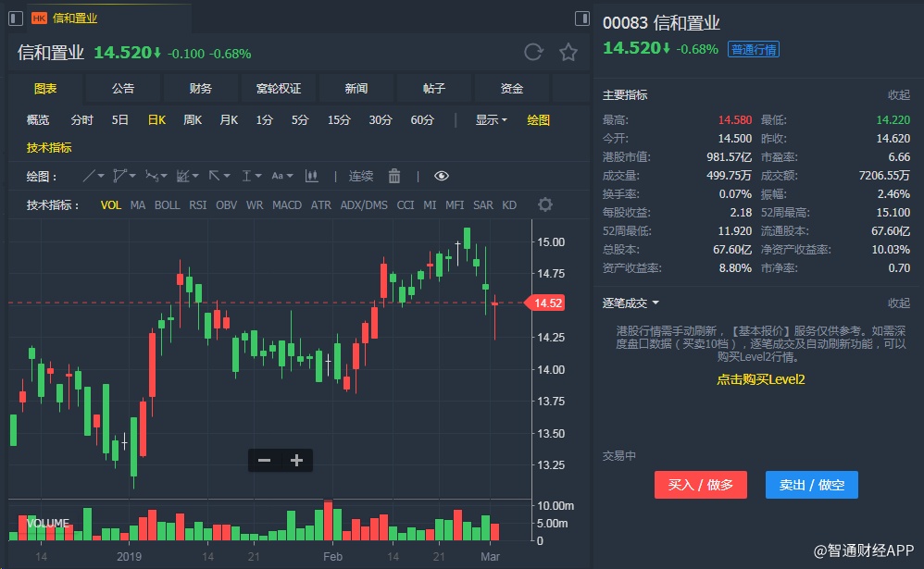Click the 点击购买Level2 link
This screenshot has height=569, width=924.
click(761, 379)
